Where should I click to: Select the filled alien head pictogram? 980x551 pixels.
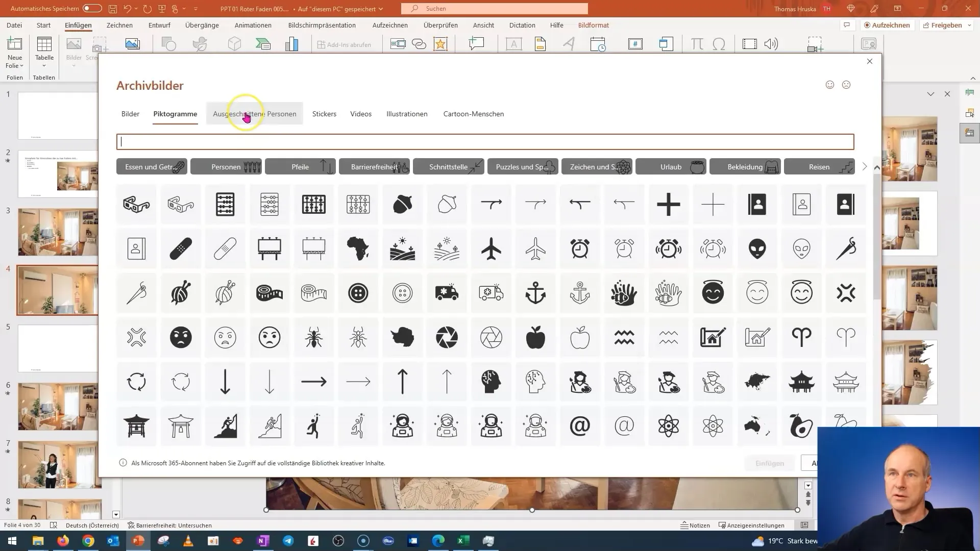tap(757, 249)
